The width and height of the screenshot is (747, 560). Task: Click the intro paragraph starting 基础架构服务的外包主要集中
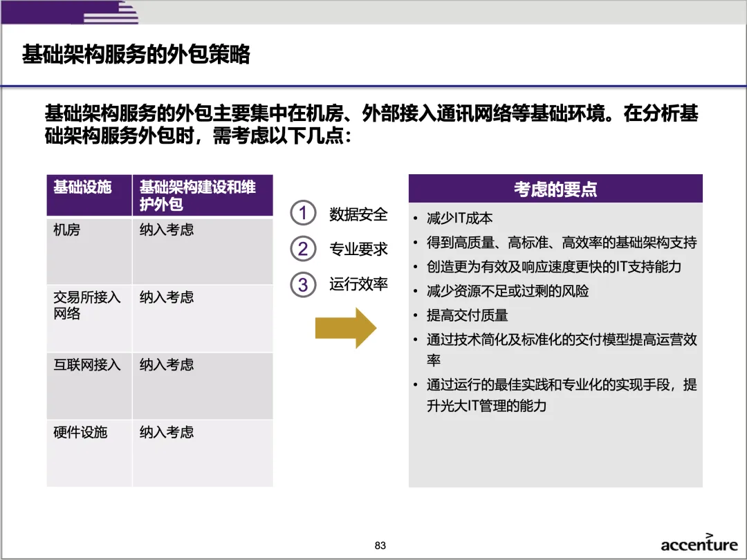click(x=371, y=124)
